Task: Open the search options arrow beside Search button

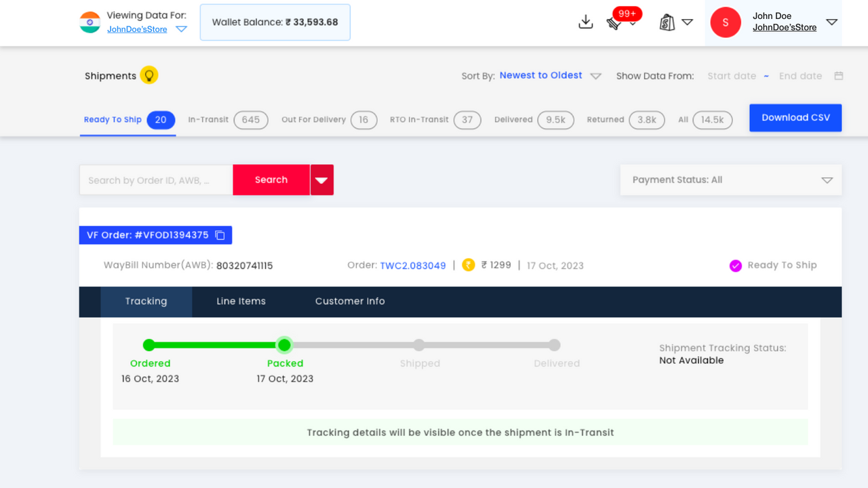Action: pyautogui.click(x=321, y=180)
